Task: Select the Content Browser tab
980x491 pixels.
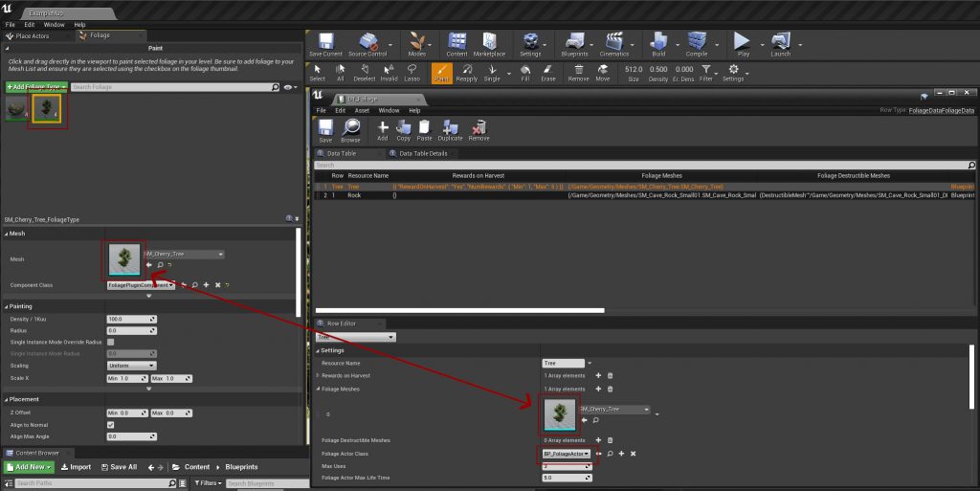Action: 37,453
